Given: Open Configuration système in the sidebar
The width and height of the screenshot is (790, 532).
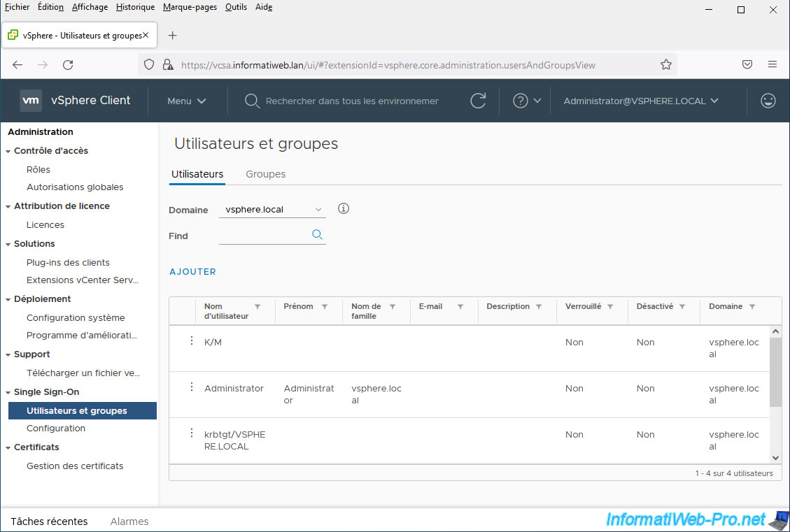Looking at the screenshot, I should point(76,318).
